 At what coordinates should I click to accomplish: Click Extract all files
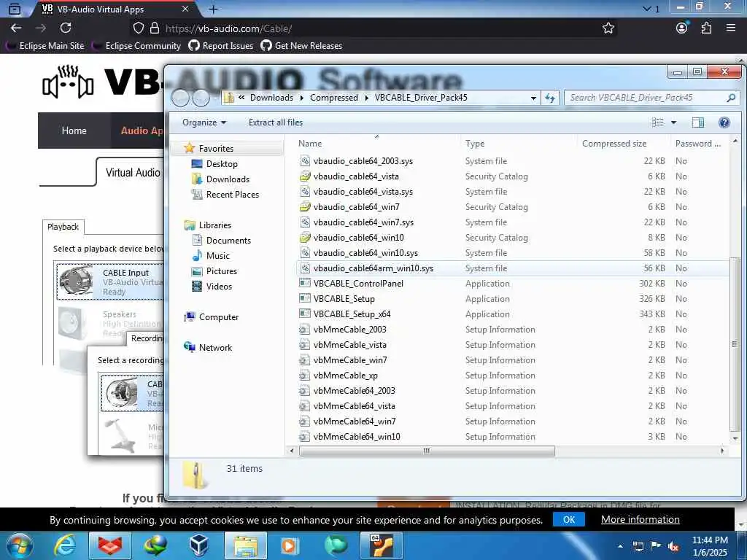pyautogui.click(x=275, y=122)
